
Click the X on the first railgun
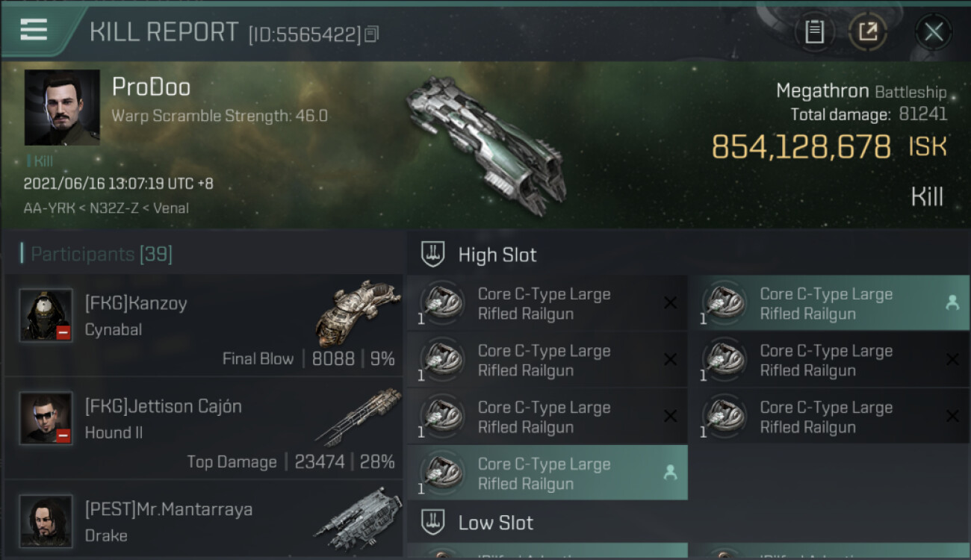(x=670, y=303)
